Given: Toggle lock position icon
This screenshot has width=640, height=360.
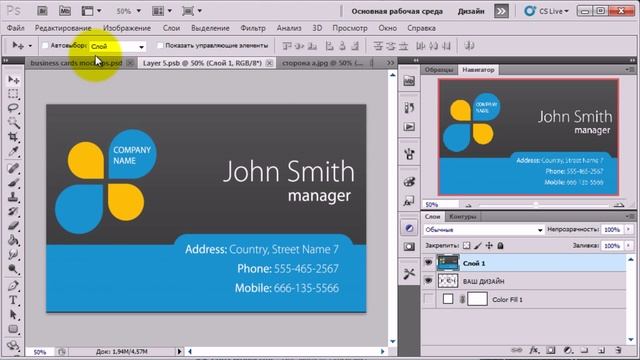Looking at the screenshot, I should (489, 246).
